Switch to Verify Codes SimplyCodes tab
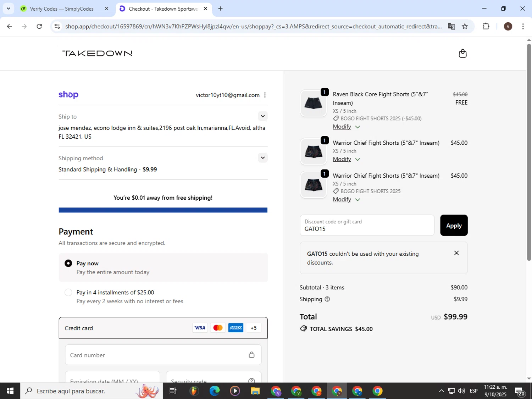This screenshot has width=532, height=399. pyautogui.click(x=62, y=9)
